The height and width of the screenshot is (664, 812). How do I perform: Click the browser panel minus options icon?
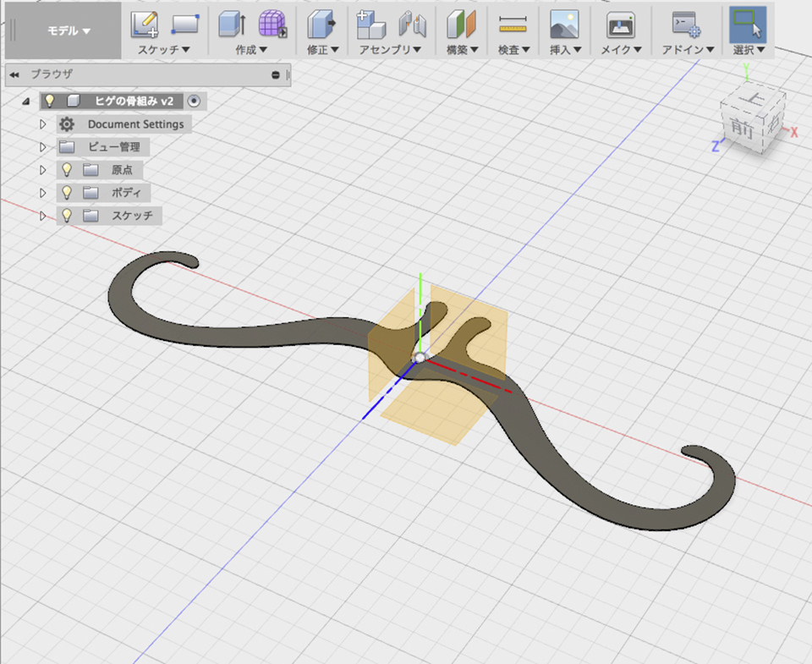(x=276, y=75)
